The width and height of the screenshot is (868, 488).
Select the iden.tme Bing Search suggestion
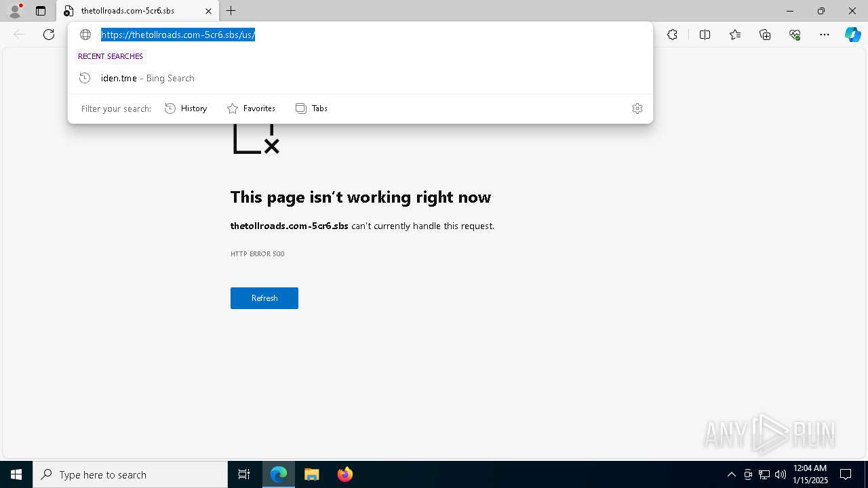360,78
